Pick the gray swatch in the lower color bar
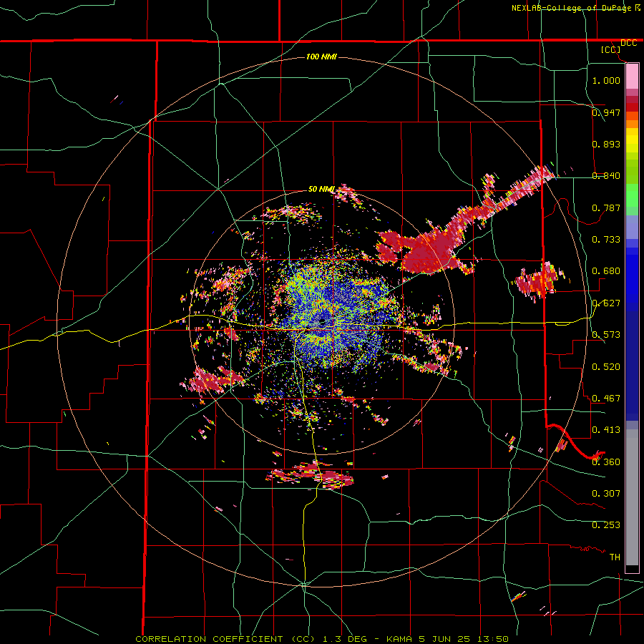The width and height of the screenshot is (644, 644). tap(632, 497)
